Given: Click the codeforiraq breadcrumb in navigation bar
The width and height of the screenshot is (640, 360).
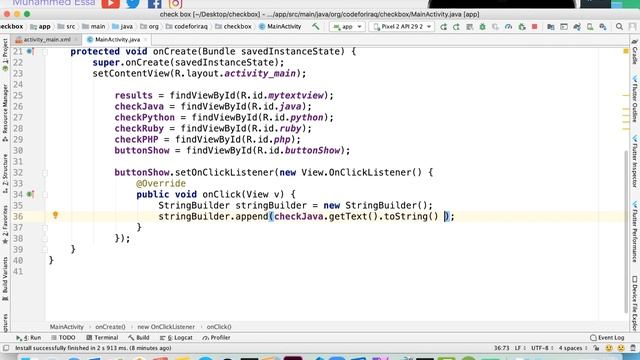Looking at the screenshot, I should (187, 27).
